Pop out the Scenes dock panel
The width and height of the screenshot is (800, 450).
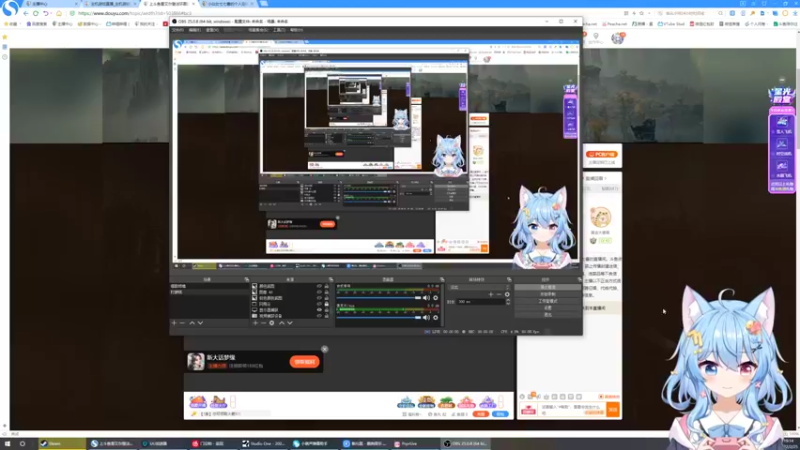pyautogui.click(x=246, y=280)
